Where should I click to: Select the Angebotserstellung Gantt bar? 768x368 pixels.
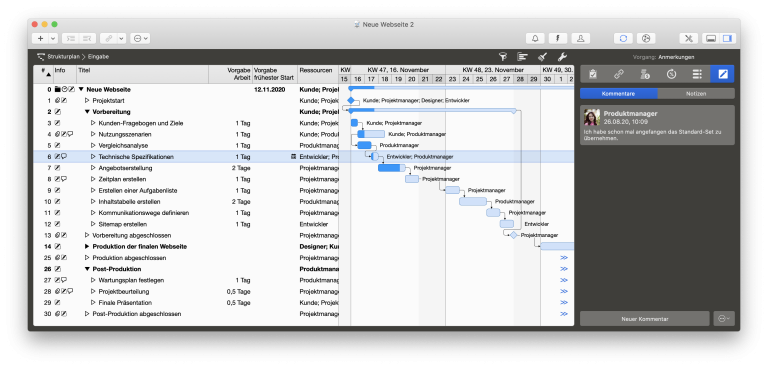click(392, 168)
